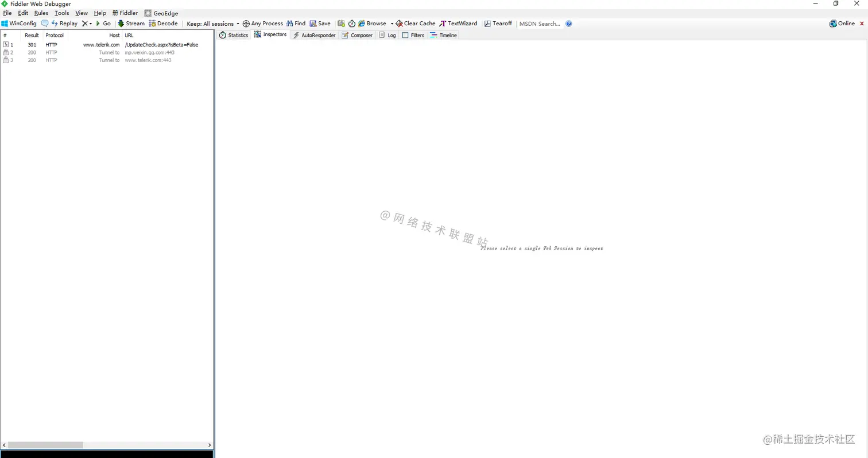Click the comment speech-bubble icon
This screenshot has height=458, width=868.
coord(44,24)
